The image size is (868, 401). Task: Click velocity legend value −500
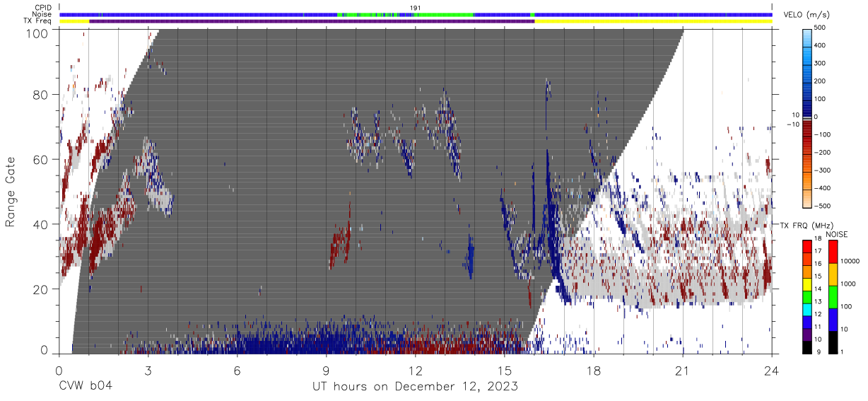tap(821, 207)
